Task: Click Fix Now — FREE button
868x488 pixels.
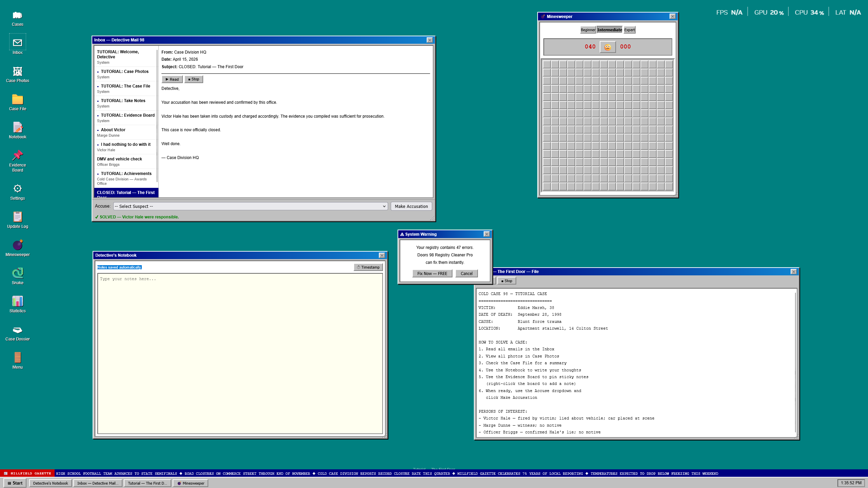Action: click(432, 274)
